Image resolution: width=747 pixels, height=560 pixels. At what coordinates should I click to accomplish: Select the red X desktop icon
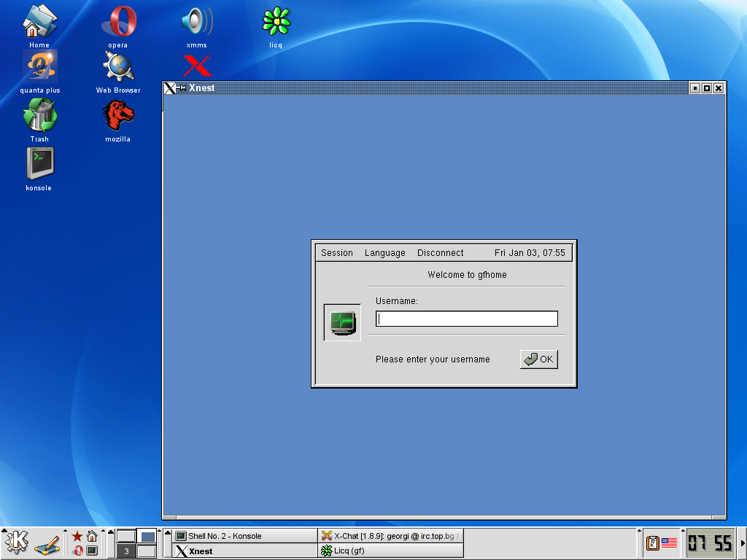coord(197,66)
